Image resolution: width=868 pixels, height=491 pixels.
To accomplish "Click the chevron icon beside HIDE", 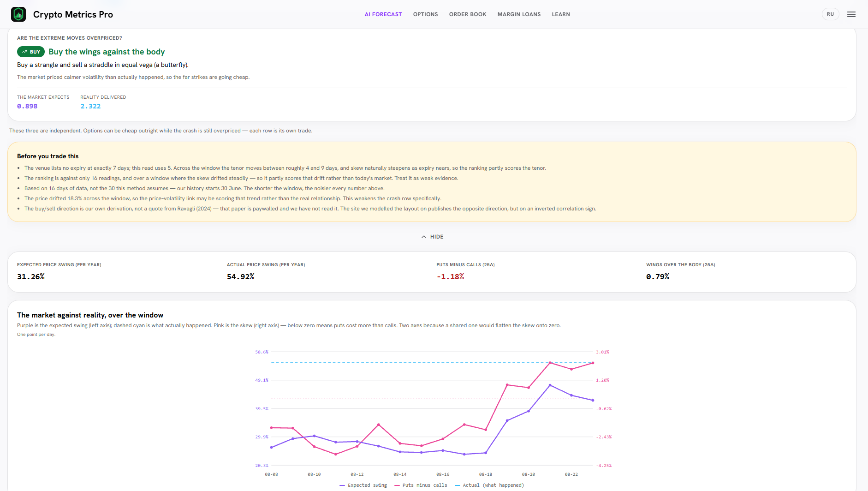I will coord(424,237).
